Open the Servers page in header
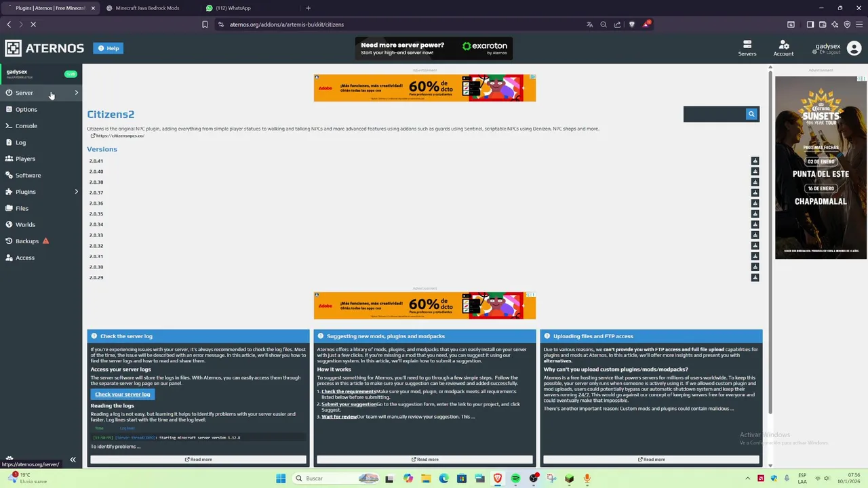The height and width of the screenshot is (488, 868). coord(747,48)
